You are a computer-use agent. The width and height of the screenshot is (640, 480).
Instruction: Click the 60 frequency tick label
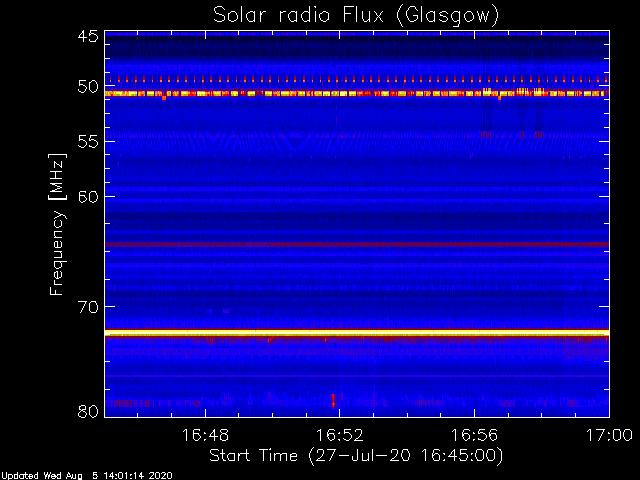88,197
